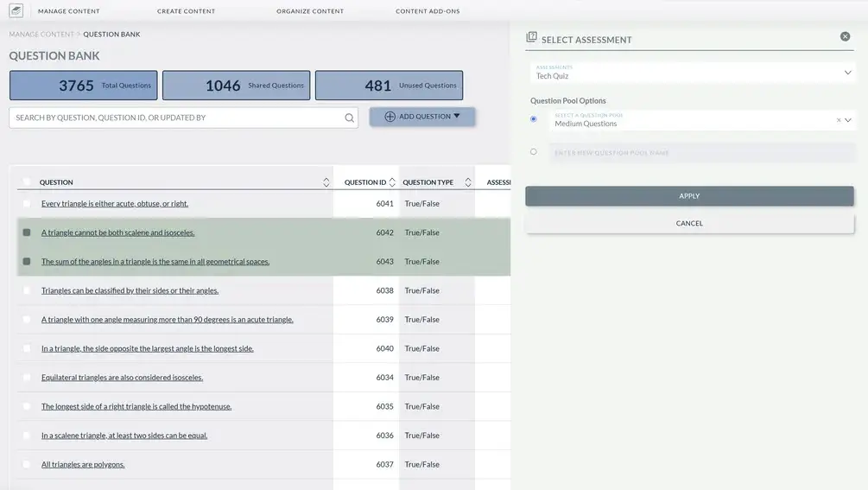Open the Organize Content menu
This screenshot has height=490, width=868.
point(310,11)
